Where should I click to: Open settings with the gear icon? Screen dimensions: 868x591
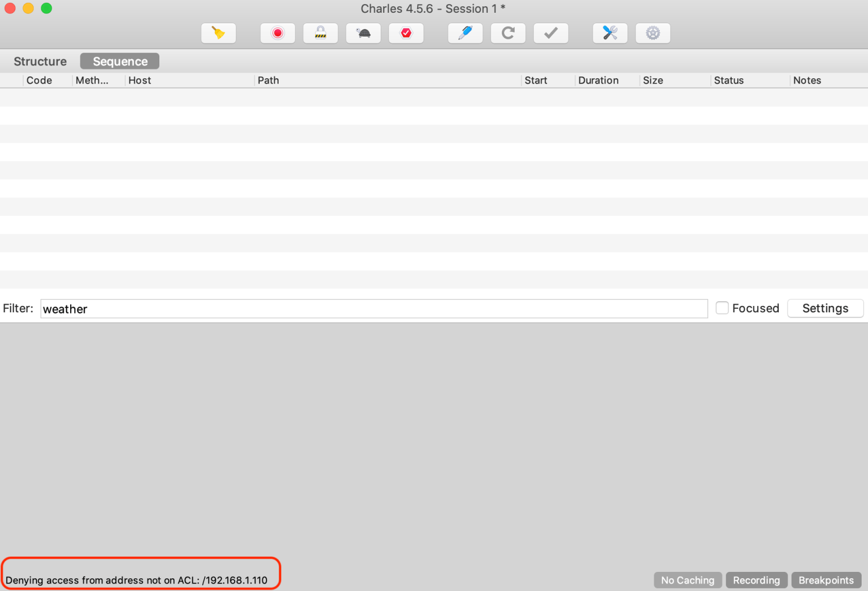click(653, 33)
